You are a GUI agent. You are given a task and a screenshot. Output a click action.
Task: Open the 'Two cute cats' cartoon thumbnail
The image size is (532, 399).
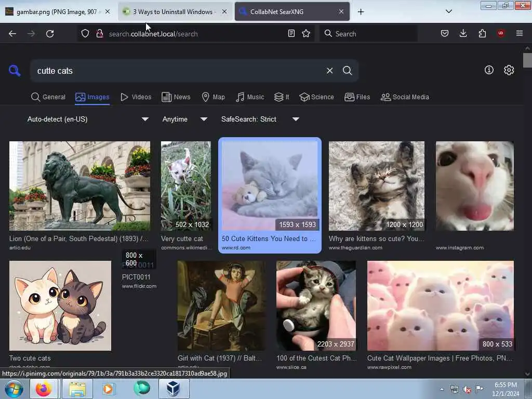point(60,305)
